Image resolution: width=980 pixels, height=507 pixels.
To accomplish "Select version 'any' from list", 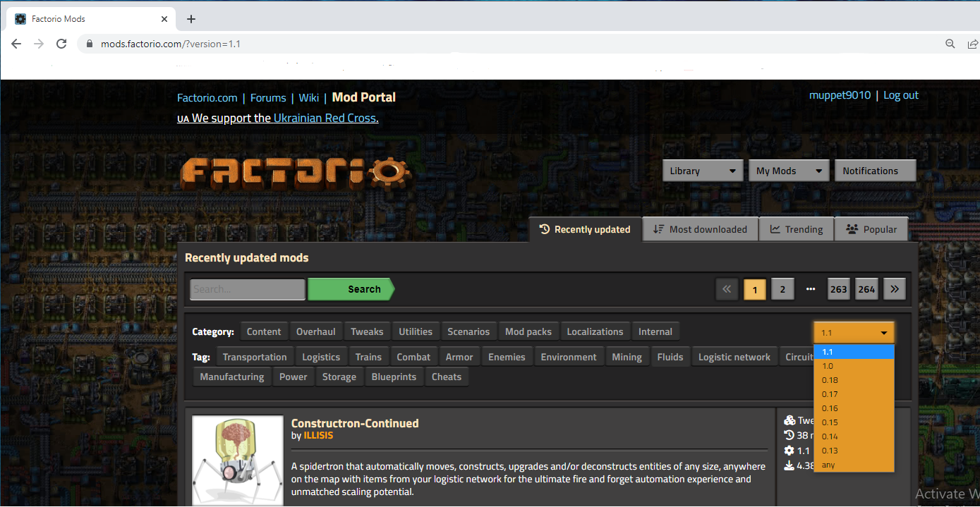I will (854, 465).
